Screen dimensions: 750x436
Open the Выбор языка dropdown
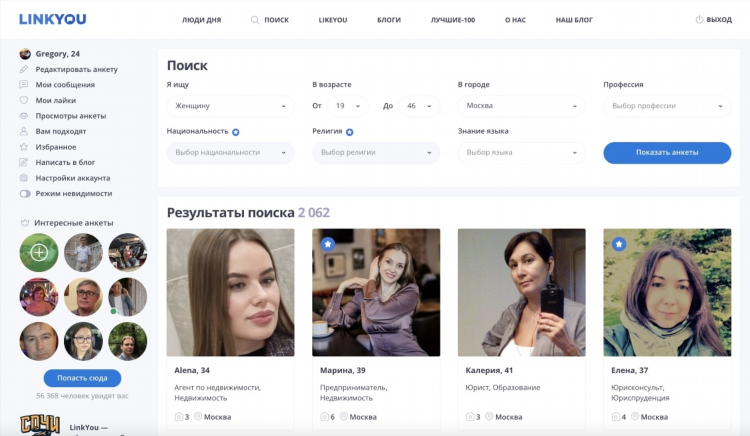(521, 153)
